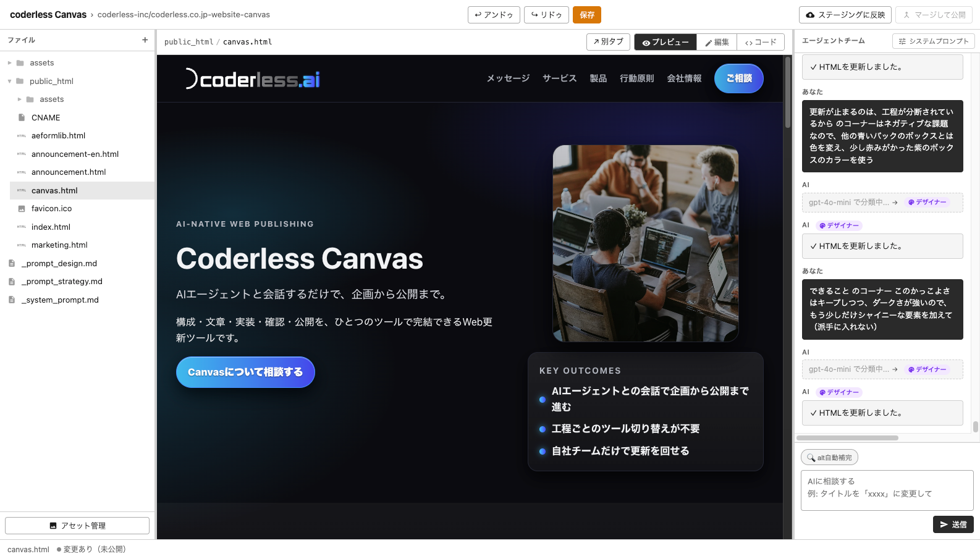Open preview in 別タブ new tab
The image size is (980, 559).
pyautogui.click(x=608, y=42)
